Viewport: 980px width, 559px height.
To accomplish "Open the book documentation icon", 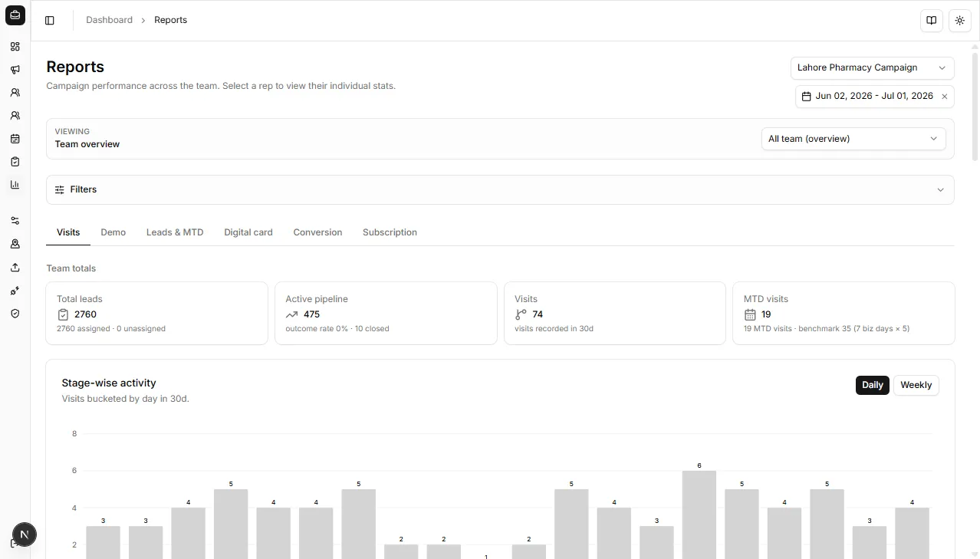I will 932,21.
